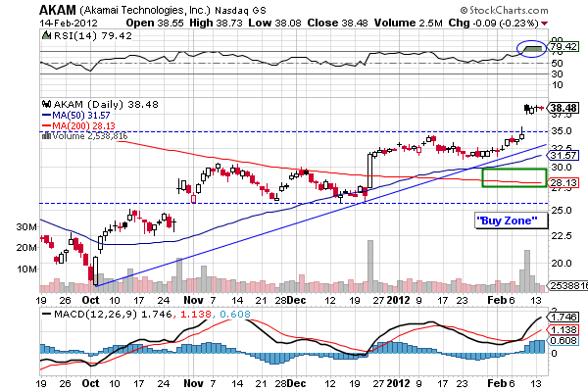
Task: Click the Feb label on price panel date axis
Action: pos(497,300)
